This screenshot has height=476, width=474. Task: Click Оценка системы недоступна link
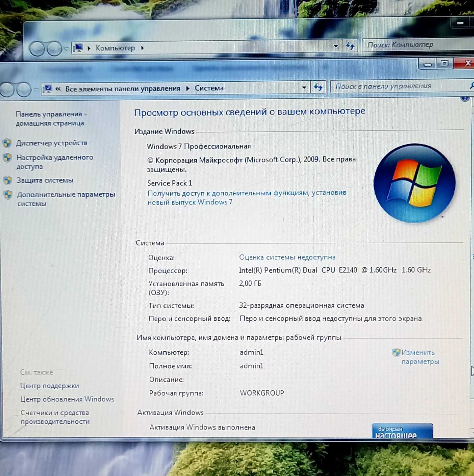287,257
